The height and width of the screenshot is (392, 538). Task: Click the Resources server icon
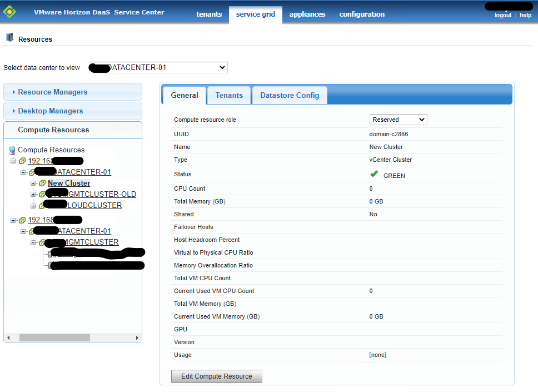coord(9,37)
